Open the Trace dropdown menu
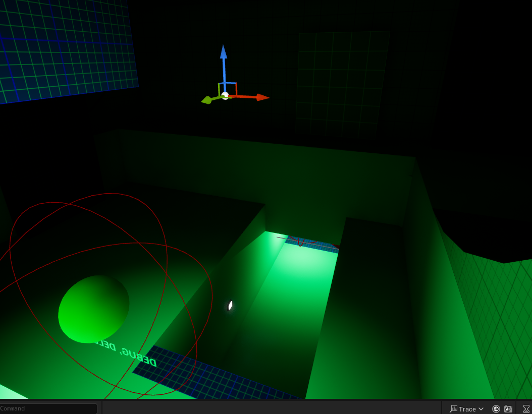The width and height of the screenshot is (532, 414). coord(466,409)
